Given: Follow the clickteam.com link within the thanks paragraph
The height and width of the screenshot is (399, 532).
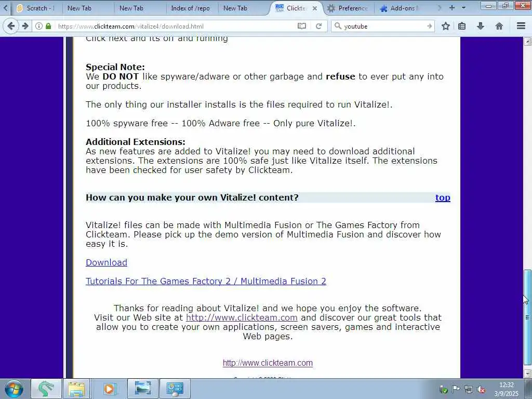Looking at the screenshot, I should (x=242, y=317).
